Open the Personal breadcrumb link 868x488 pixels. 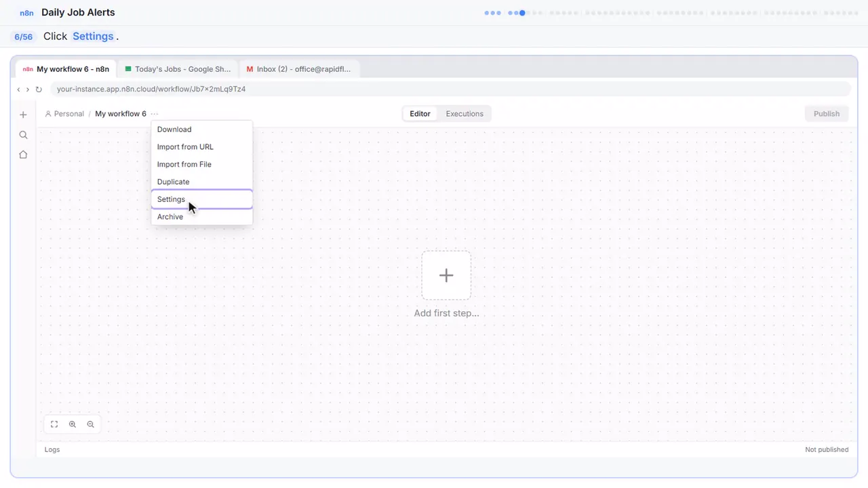64,114
